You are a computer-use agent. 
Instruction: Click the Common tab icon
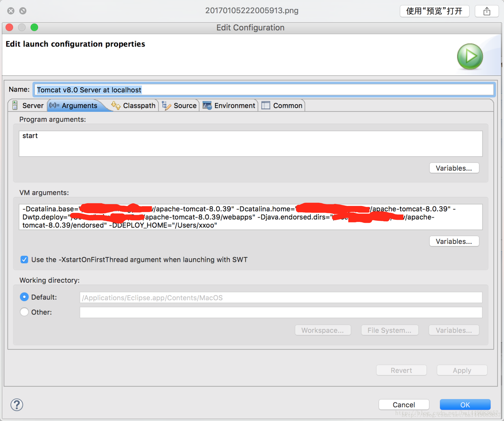click(x=266, y=105)
